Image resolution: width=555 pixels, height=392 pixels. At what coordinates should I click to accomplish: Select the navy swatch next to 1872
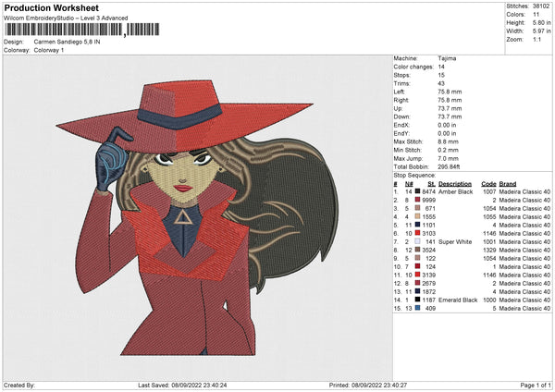click(418, 291)
